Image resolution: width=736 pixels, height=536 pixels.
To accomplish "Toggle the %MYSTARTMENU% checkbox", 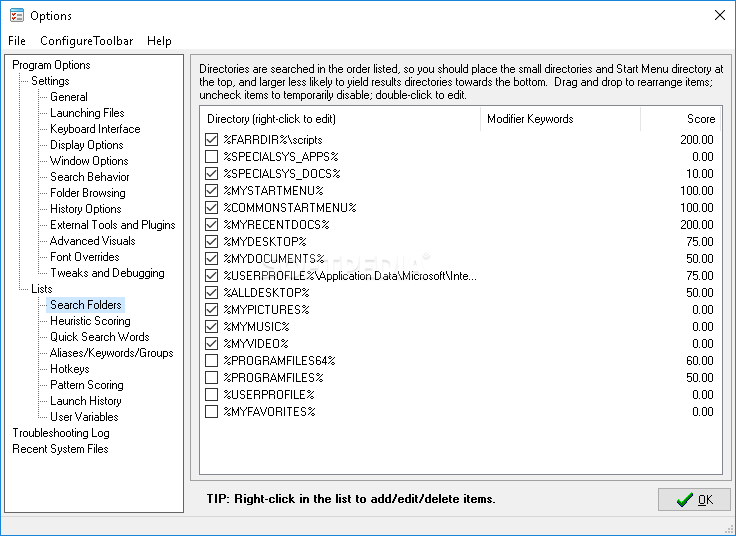I will pos(212,191).
